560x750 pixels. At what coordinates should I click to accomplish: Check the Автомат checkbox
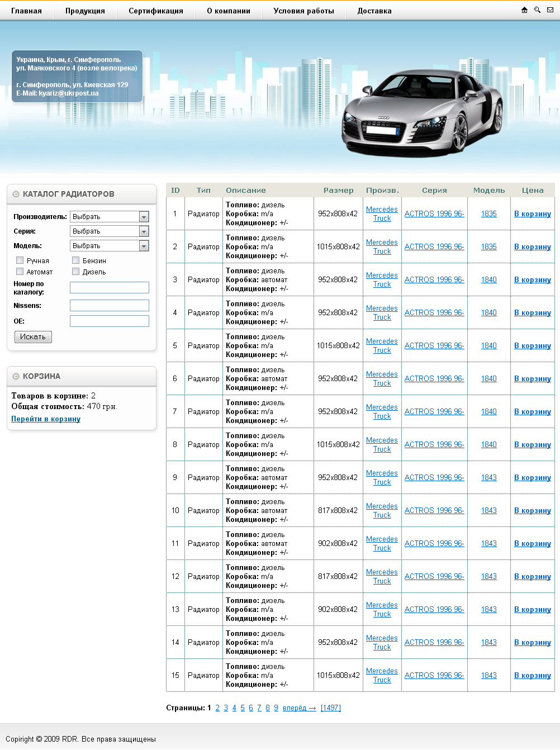20,272
